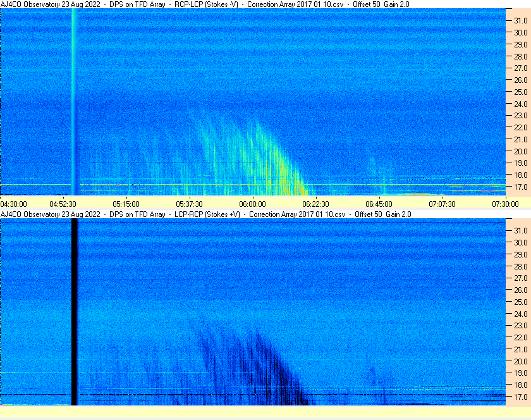Click the 22.0 frequency label on Stokes +V chart
Screen dimensions: 531x420
[521, 337]
